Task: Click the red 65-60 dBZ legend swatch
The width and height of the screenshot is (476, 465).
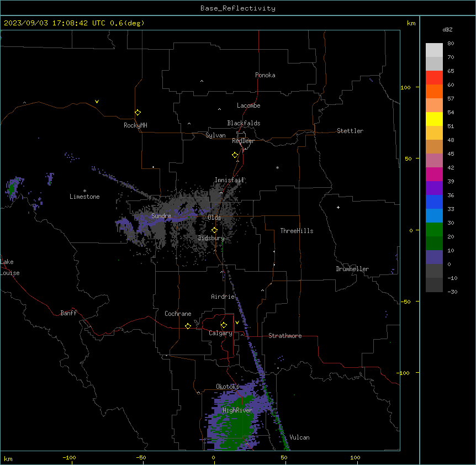Action: [434, 78]
